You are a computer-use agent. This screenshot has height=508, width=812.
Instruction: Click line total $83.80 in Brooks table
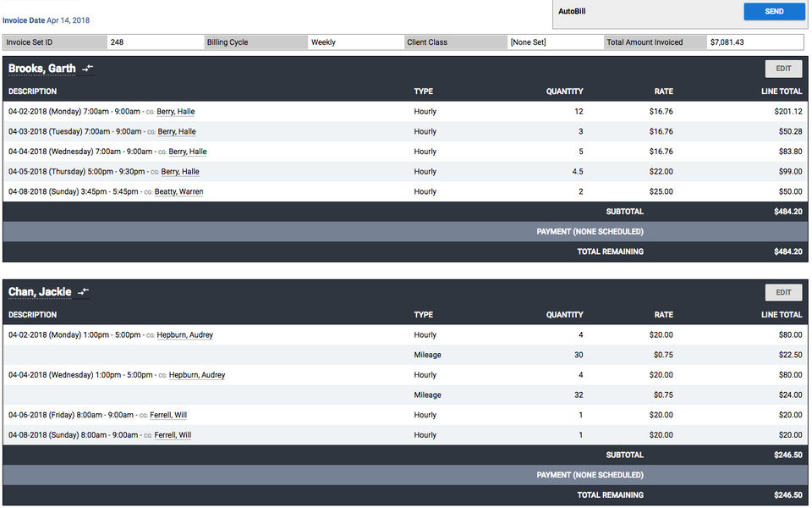pos(790,152)
